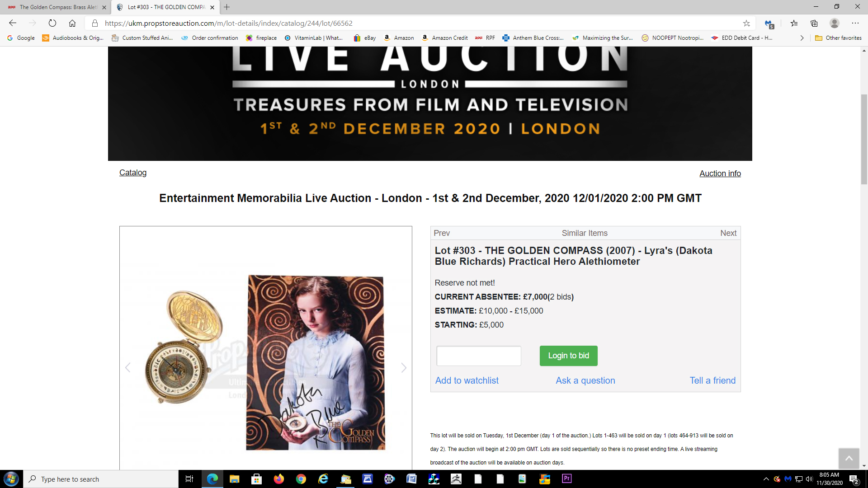Click the bid amount input field
The height and width of the screenshot is (488, 868).
[478, 356]
